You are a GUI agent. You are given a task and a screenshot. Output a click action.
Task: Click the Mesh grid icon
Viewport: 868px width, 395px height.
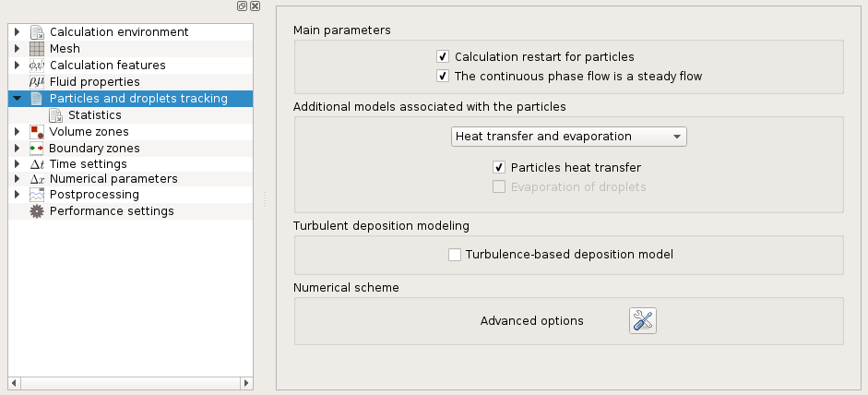37,49
